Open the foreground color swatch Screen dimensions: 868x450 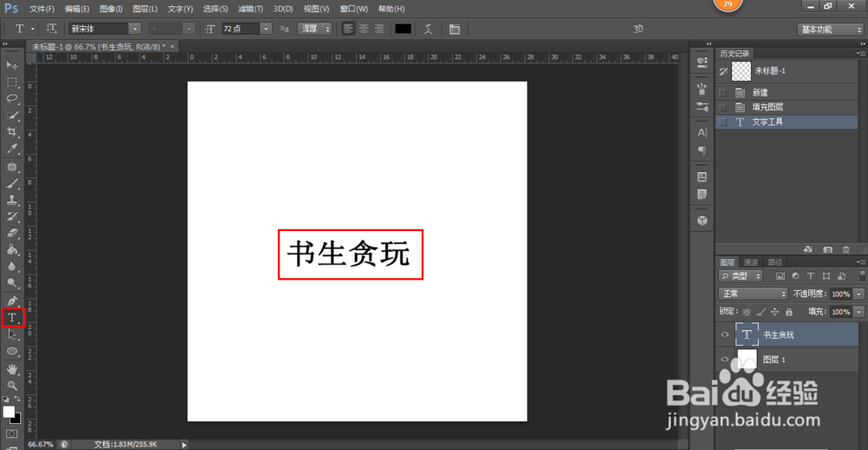pos(9,412)
